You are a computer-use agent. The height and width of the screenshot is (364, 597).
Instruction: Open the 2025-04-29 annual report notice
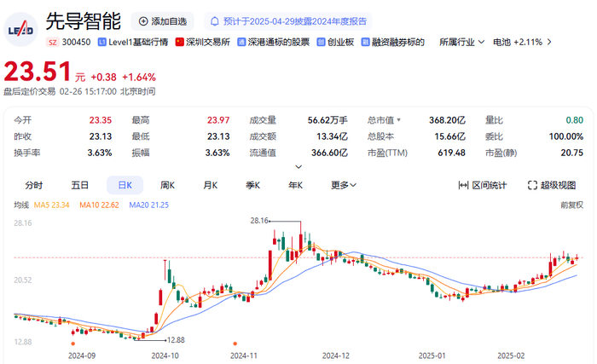pyautogui.click(x=288, y=21)
